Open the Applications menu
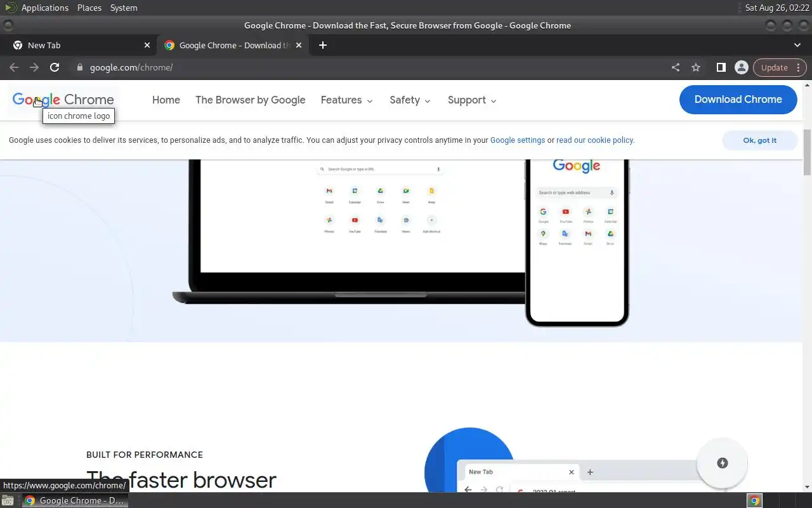 [45, 8]
